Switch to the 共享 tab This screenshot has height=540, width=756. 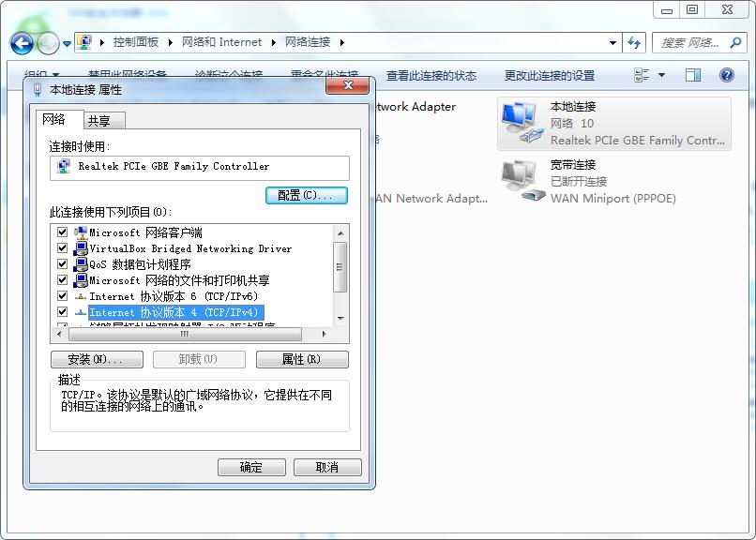tap(99, 121)
